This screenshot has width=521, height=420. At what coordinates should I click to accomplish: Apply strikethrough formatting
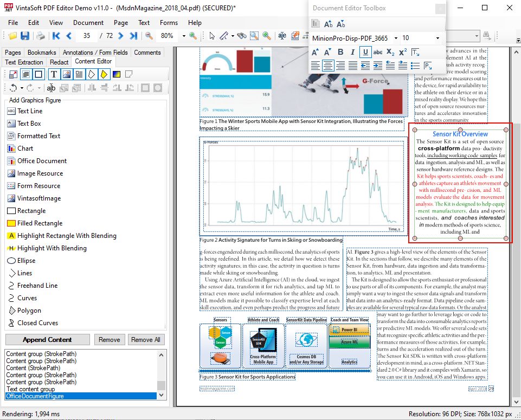click(x=378, y=52)
